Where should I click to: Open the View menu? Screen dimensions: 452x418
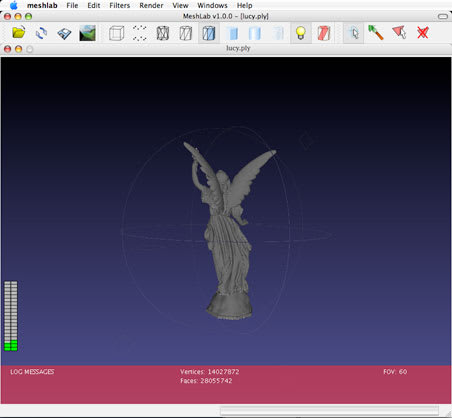click(180, 5)
